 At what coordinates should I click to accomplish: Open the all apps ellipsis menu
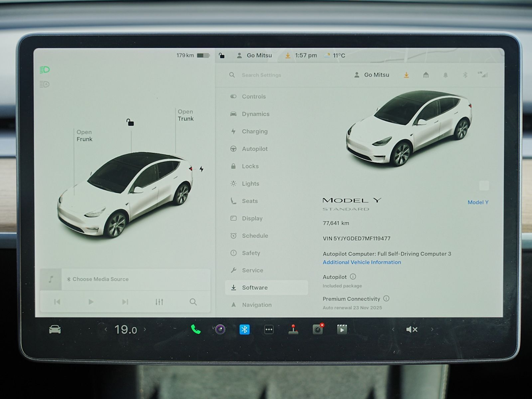(269, 330)
